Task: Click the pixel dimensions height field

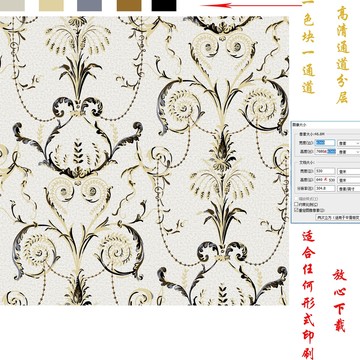Action: (325, 151)
